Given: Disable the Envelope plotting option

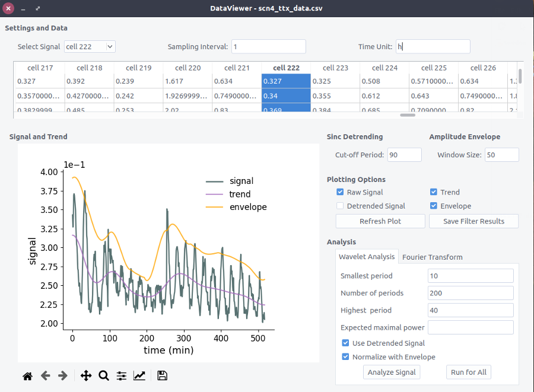Looking at the screenshot, I should tap(434, 206).
